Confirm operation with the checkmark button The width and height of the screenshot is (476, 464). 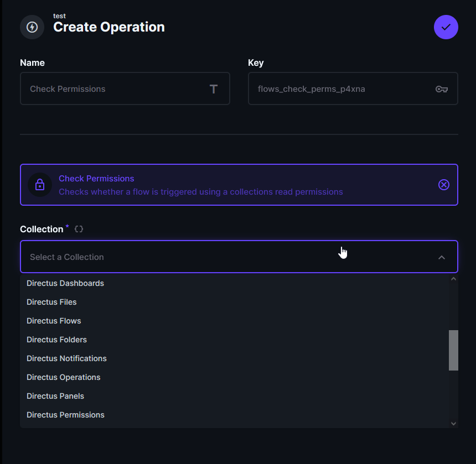point(446,27)
